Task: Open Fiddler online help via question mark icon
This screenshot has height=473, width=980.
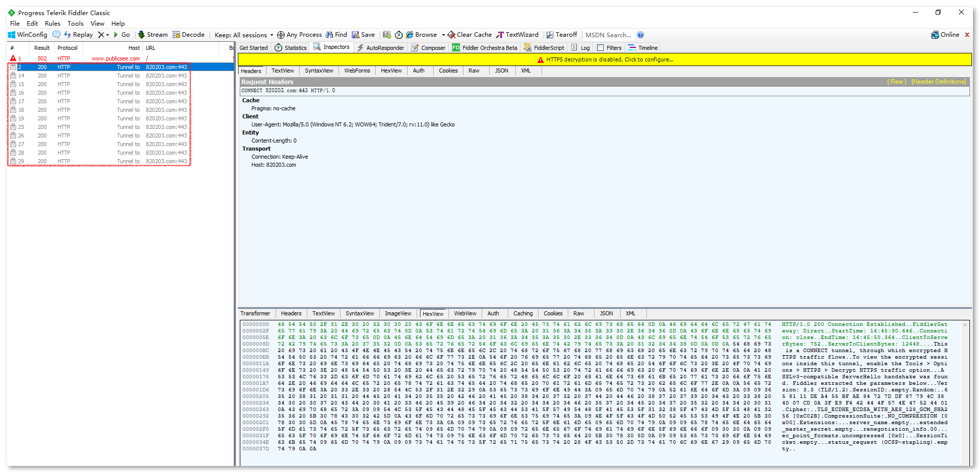Action: 640,34
